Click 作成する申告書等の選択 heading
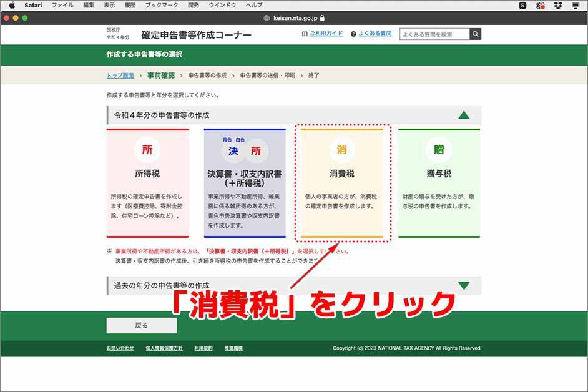 (x=144, y=54)
